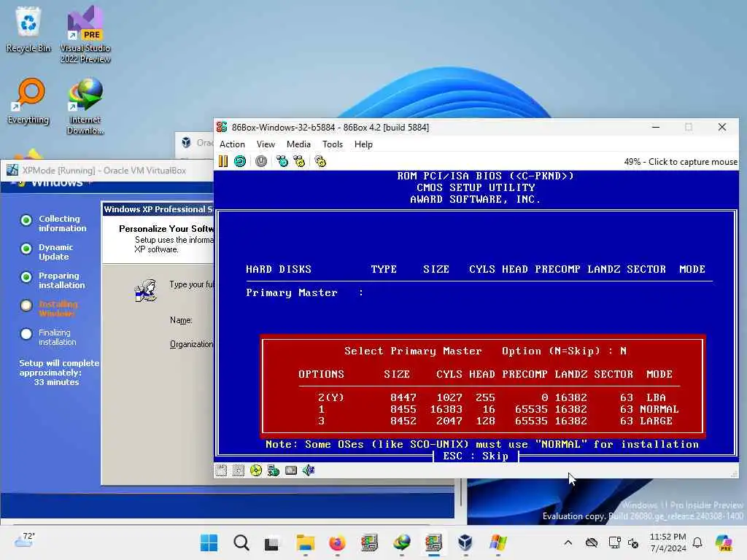Open File Explorer from the taskbar
747x560 pixels.
[x=305, y=542]
